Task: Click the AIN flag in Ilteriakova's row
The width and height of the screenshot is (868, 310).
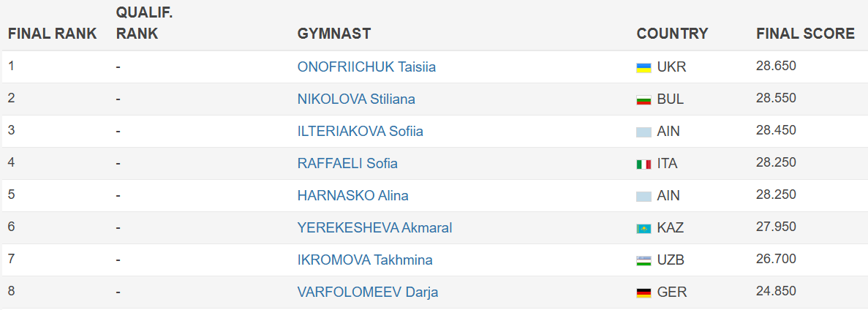Action: 644,132
